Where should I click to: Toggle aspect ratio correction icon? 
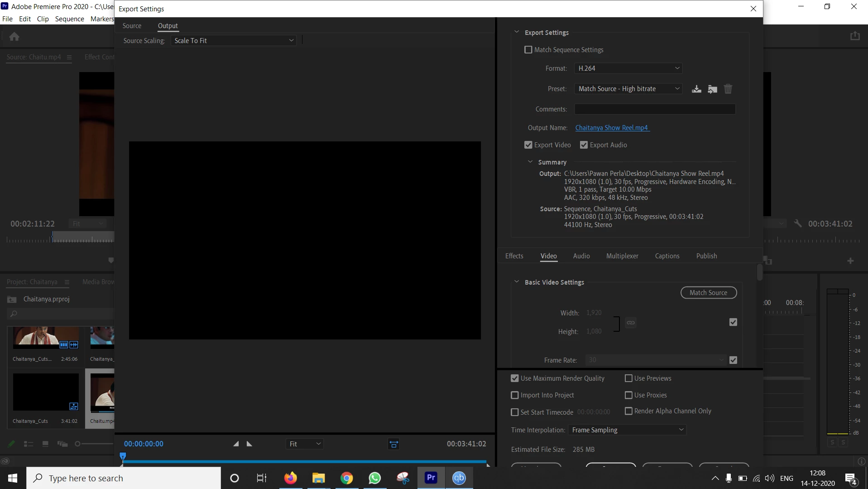pyautogui.click(x=394, y=444)
